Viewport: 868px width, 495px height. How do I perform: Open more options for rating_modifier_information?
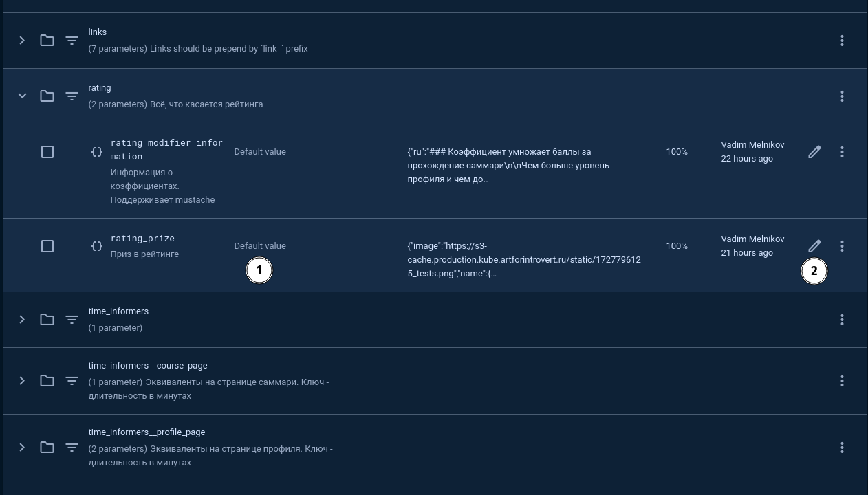click(x=842, y=152)
